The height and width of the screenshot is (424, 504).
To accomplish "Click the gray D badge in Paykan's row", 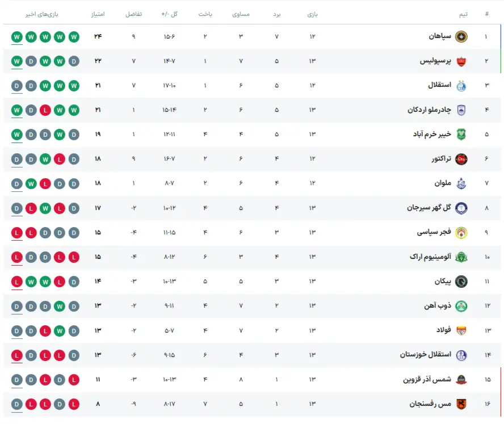I will coord(74,282).
